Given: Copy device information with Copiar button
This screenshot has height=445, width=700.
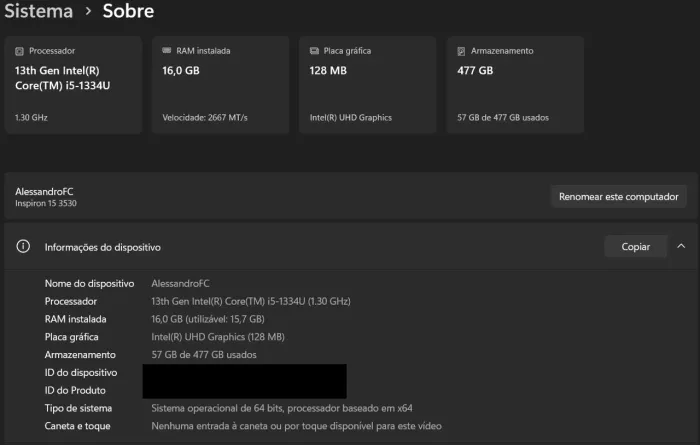Looking at the screenshot, I should pos(636,246).
